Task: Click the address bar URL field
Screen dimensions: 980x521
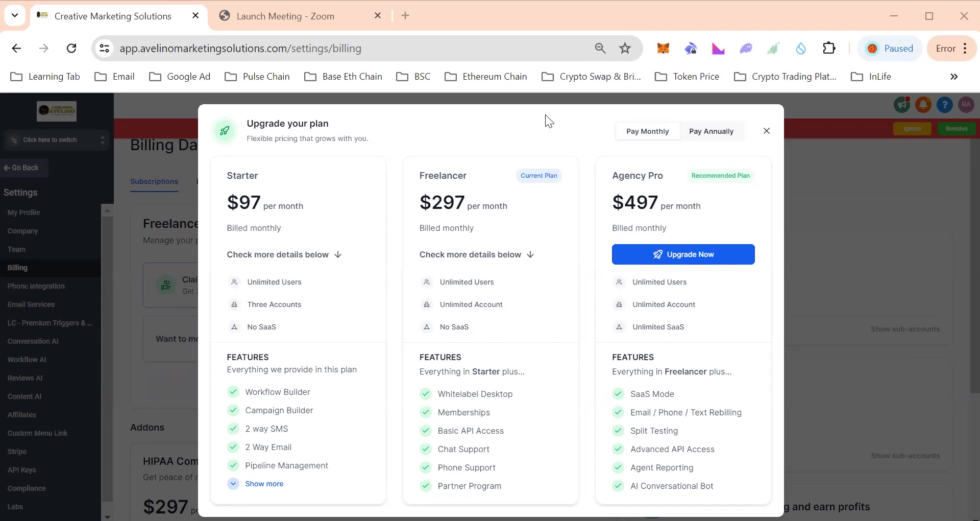Action: coord(352,49)
